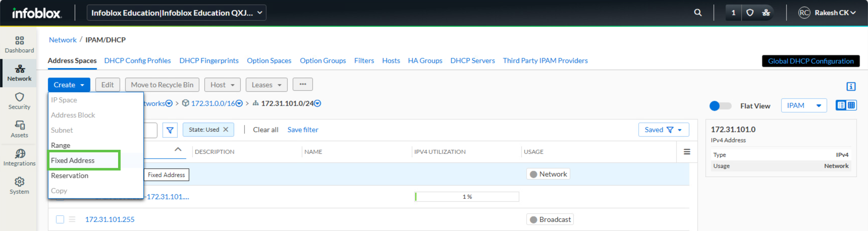
Task: Switch to Third Party IPAM Providers tab
Action: click(x=545, y=61)
